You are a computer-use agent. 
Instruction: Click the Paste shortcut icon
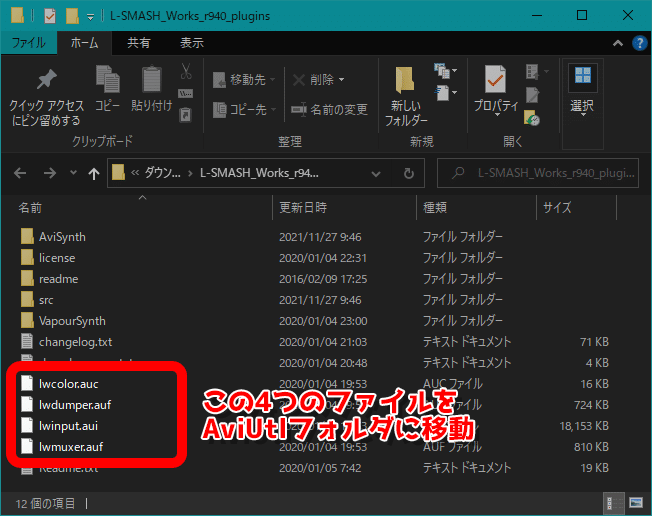click(185, 115)
